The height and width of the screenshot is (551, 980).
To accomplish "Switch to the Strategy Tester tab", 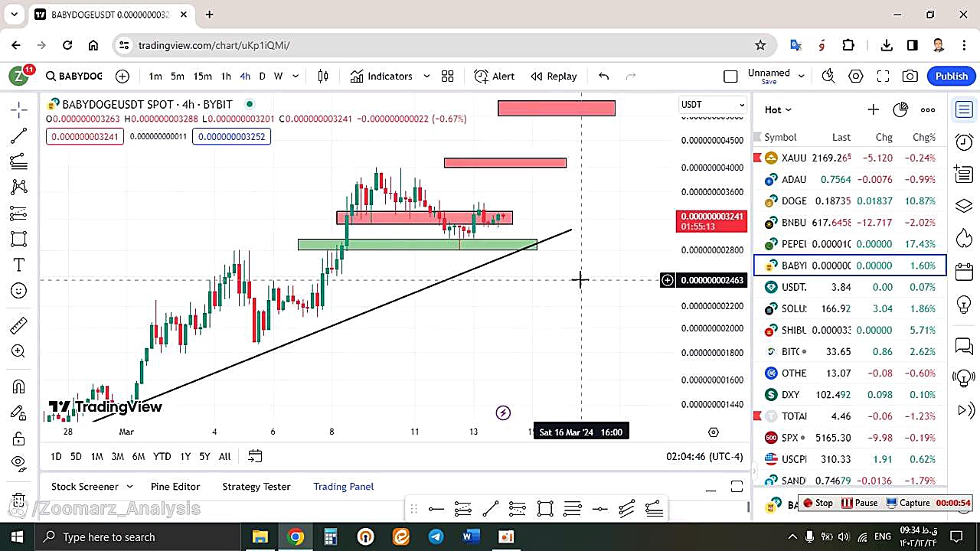I will coord(256,487).
